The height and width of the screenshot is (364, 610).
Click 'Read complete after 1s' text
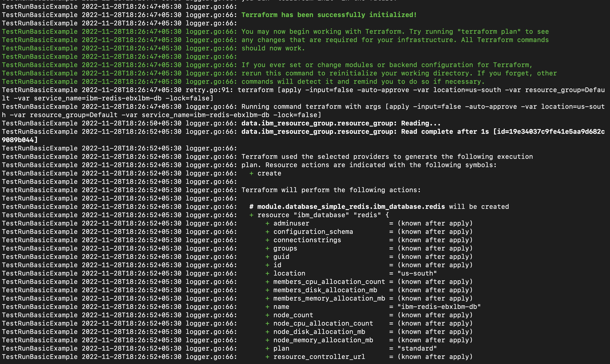click(445, 132)
